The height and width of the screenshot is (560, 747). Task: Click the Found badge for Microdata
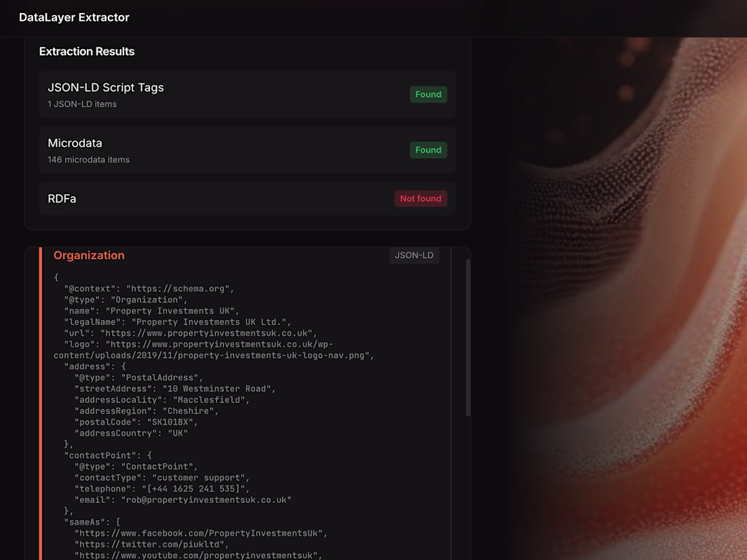429,150
